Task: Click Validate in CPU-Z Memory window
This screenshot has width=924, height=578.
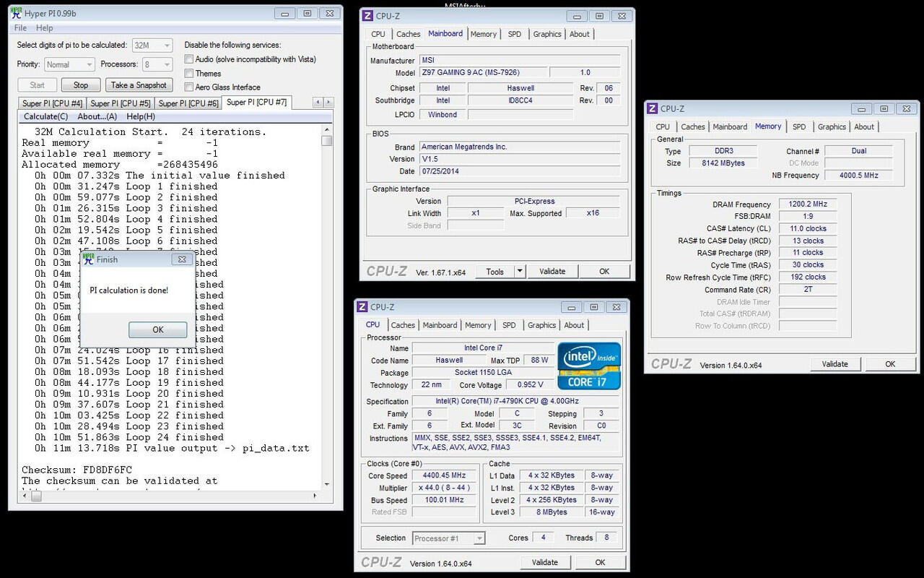Action: tap(835, 364)
